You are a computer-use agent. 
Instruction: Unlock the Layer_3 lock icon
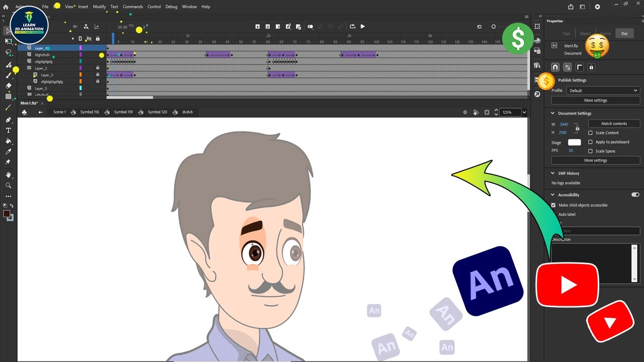coord(98,75)
